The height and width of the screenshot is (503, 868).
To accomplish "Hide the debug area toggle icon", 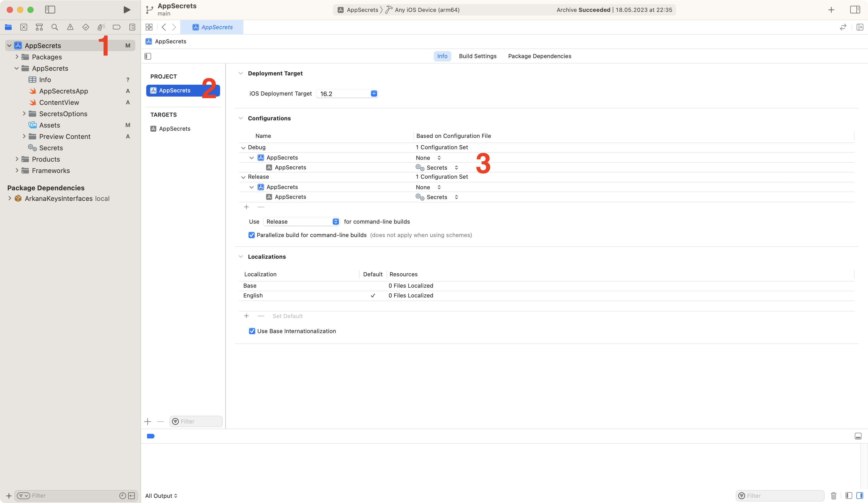I will coord(858,436).
